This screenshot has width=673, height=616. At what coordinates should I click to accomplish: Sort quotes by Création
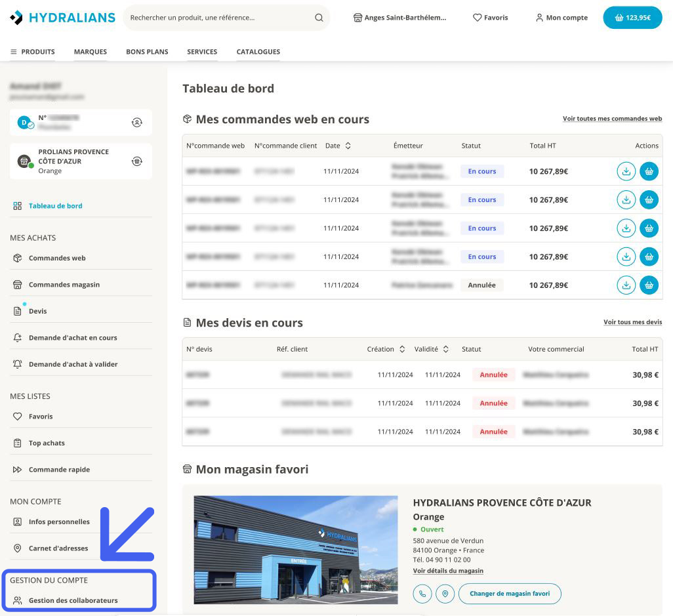pos(402,349)
